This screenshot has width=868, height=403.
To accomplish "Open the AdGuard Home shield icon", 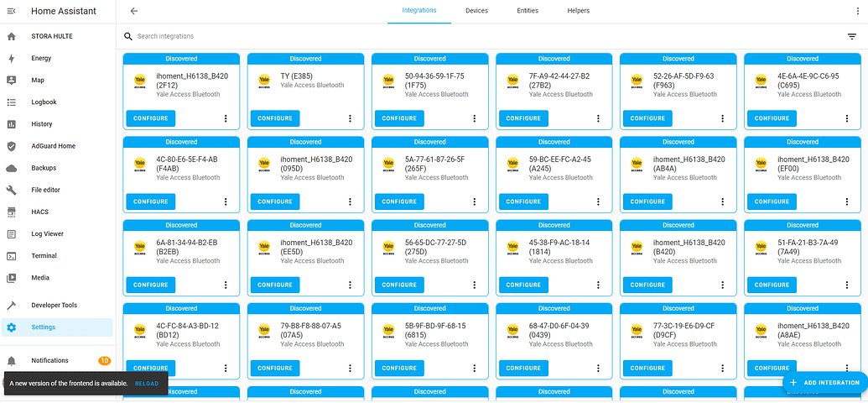I will click(x=11, y=146).
